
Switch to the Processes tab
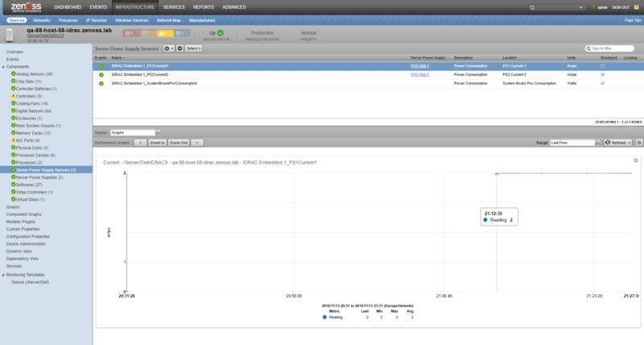[68, 20]
